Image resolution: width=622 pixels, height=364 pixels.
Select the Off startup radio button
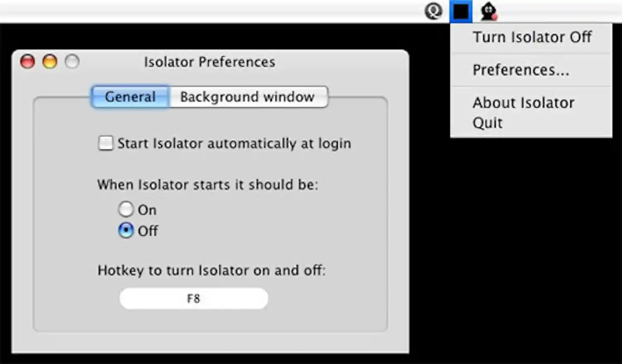click(x=126, y=231)
